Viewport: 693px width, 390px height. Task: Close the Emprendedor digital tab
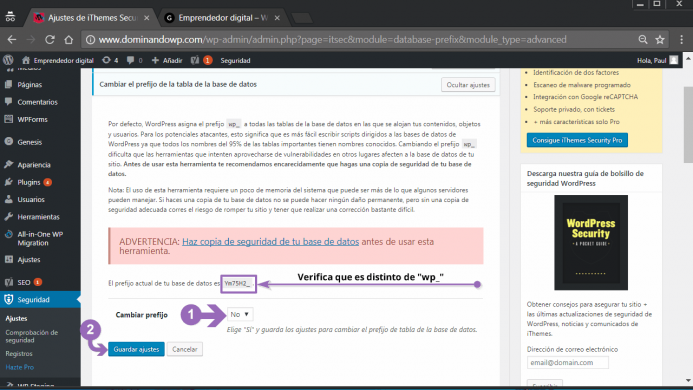(x=277, y=18)
